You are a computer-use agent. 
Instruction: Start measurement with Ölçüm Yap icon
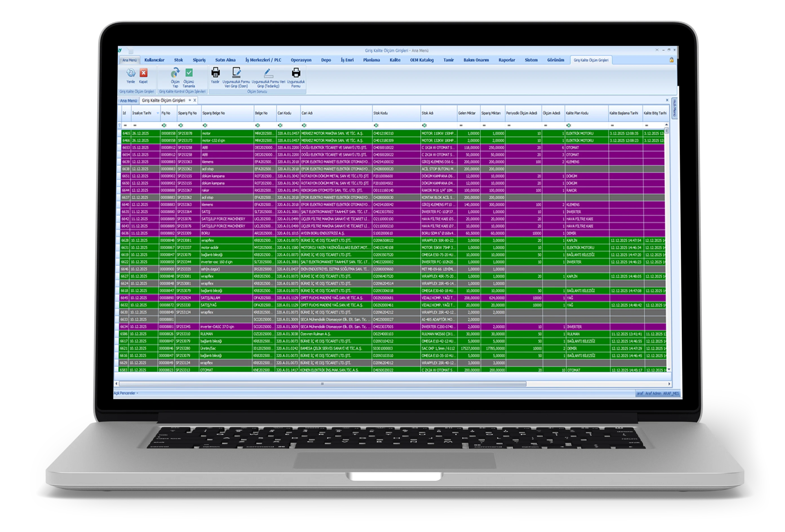pos(175,73)
